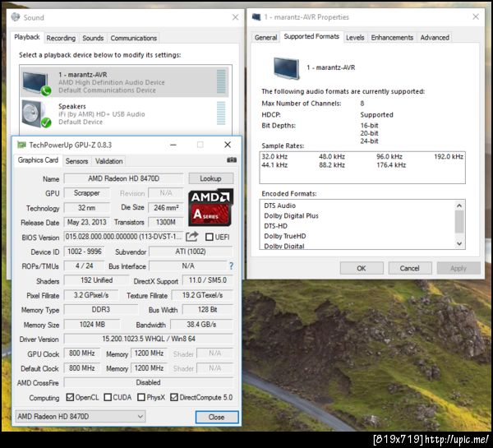Click the Bus Interface question mark icon
The height and width of the screenshot is (448, 493).
231,266
